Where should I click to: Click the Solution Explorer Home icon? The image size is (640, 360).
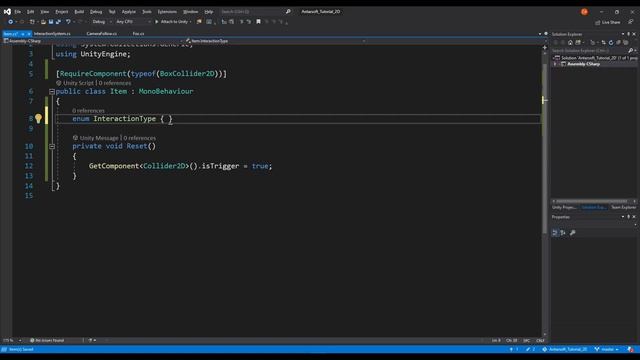point(570,42)
